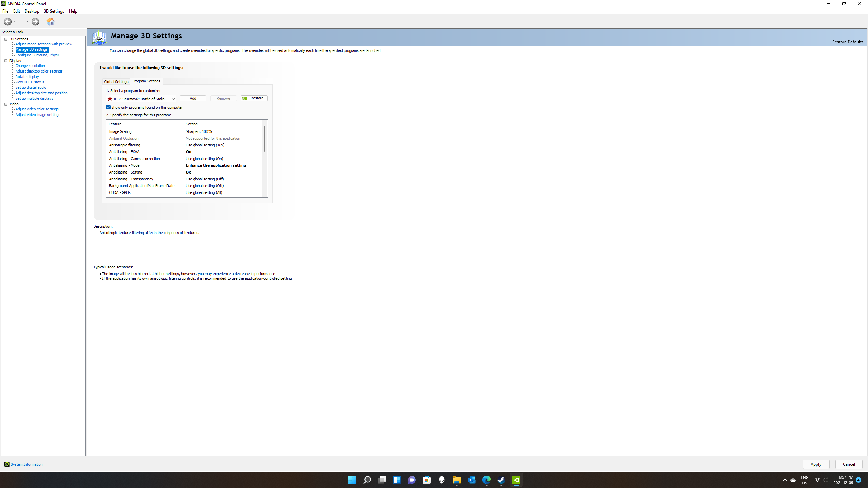Image resolution: width=868 pixels, height=488 pixels.
Task: Click the Forward arrow navigation icon
Action: [x=35, y=22]
